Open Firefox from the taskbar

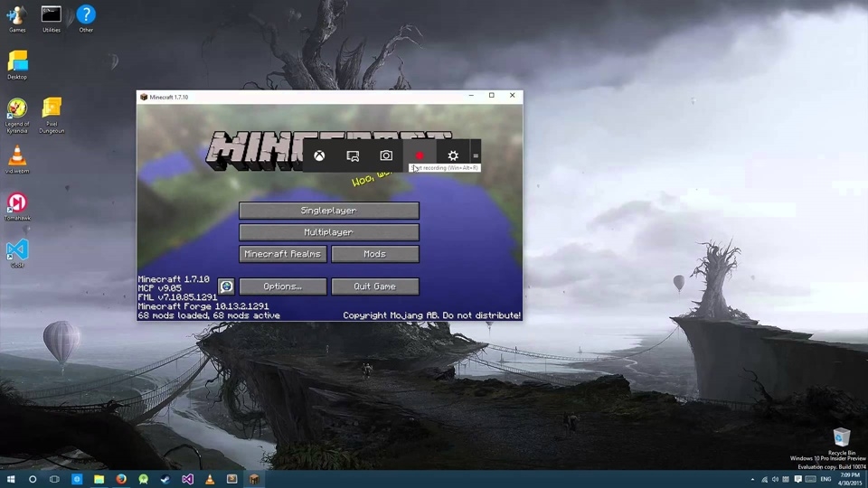(121, 479)
